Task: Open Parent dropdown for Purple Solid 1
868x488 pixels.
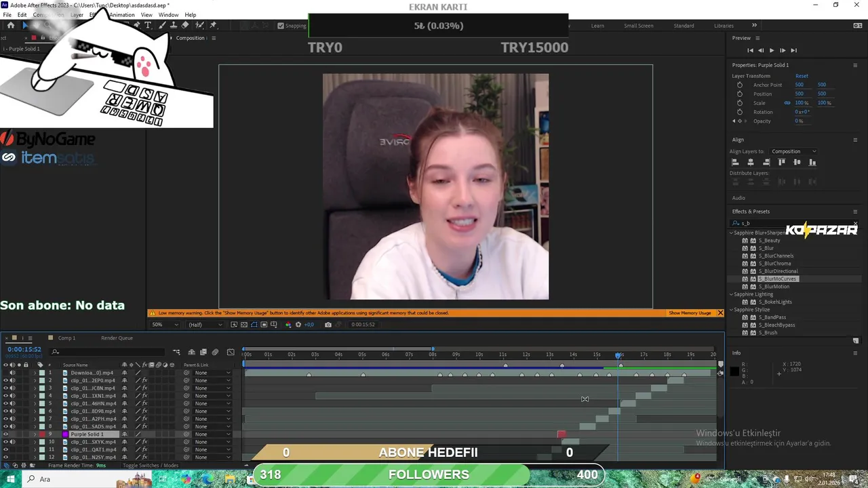Action: (212, 434)
